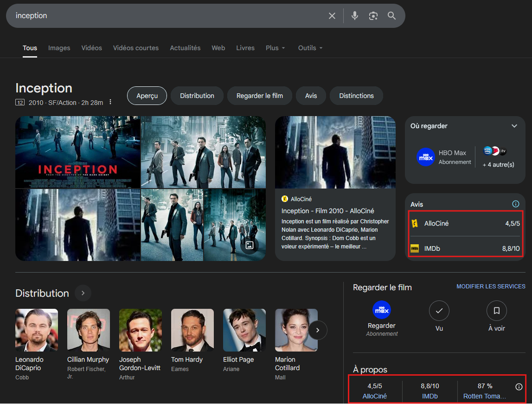Open the IMDb link under À propos

(x=430, y=396)
